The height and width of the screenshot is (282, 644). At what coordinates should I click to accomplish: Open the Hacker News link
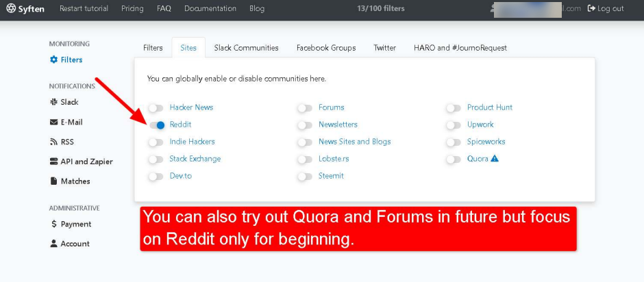(x=191, y=107)
